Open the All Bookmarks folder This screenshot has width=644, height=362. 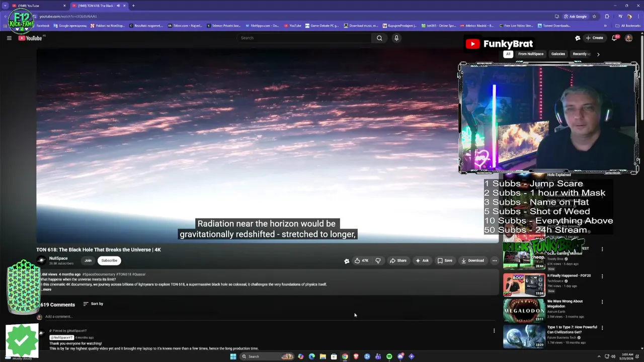[628, 26]
